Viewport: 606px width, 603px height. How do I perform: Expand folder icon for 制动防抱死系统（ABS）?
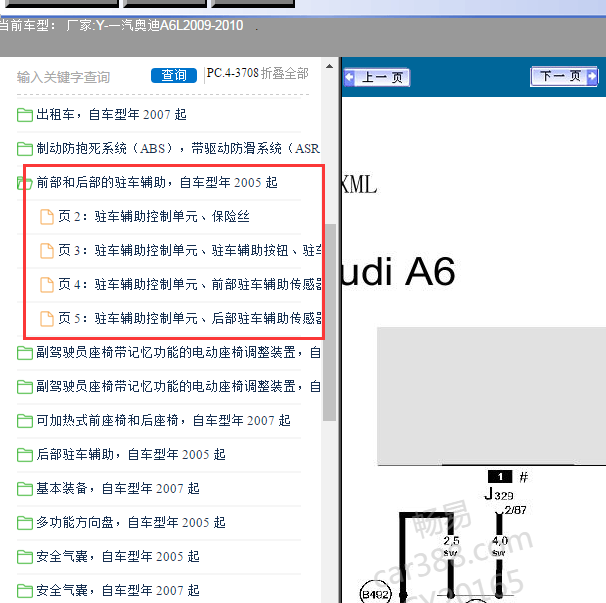tap(25, 149)
